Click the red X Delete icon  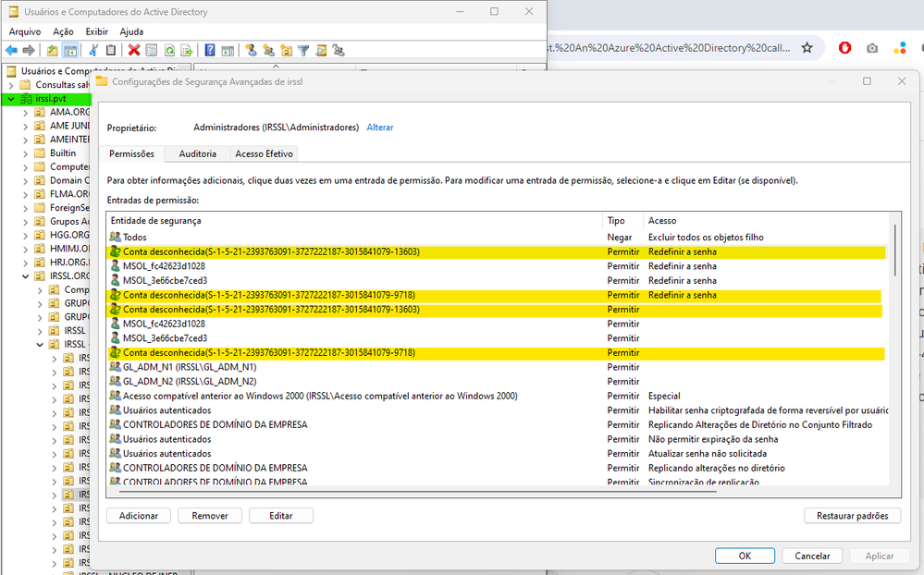click(134, 51)
